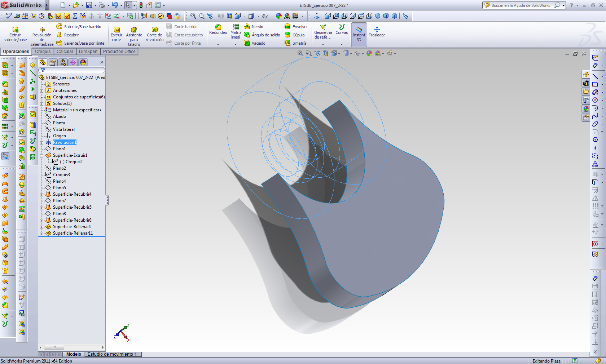
Task: Open Asistente para taladro
Action: point(134,36)
